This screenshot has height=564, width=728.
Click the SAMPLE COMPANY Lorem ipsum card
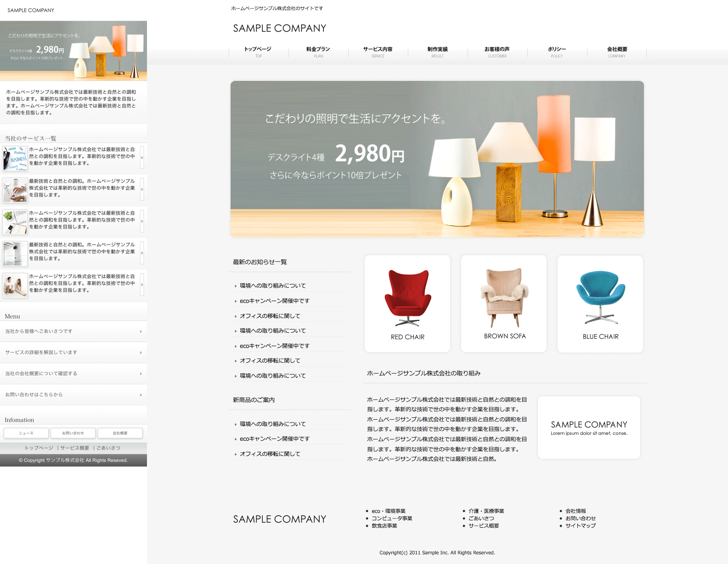click(589, 427)
